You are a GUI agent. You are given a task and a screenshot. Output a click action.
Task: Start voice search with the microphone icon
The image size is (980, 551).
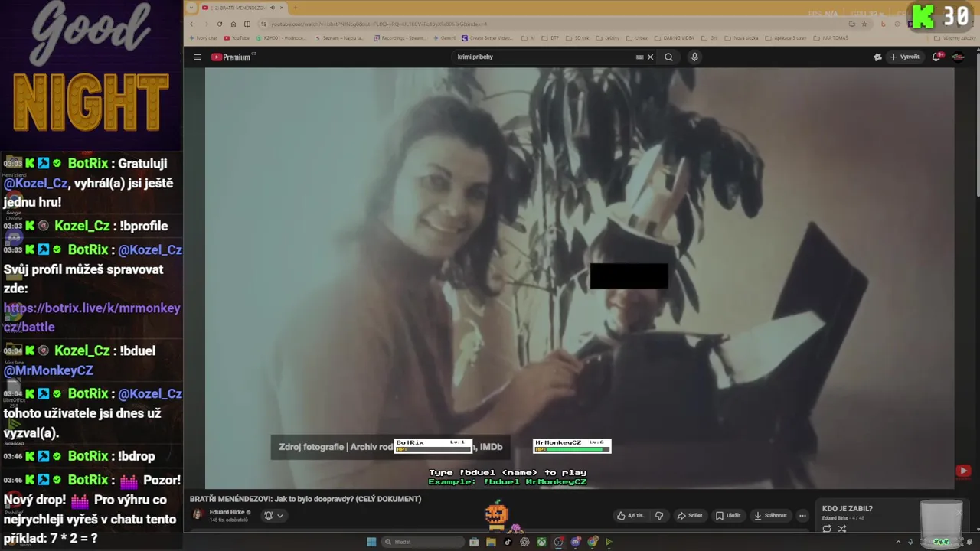point(694,57)
